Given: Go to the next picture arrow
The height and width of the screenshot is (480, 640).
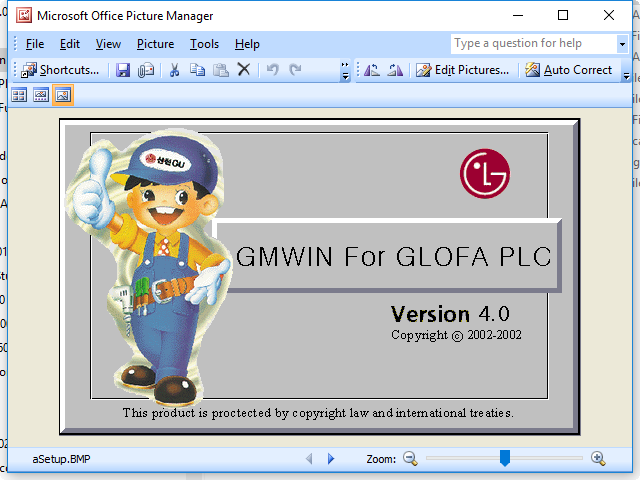Looking at the screenshot, I should tap(331, 459).
